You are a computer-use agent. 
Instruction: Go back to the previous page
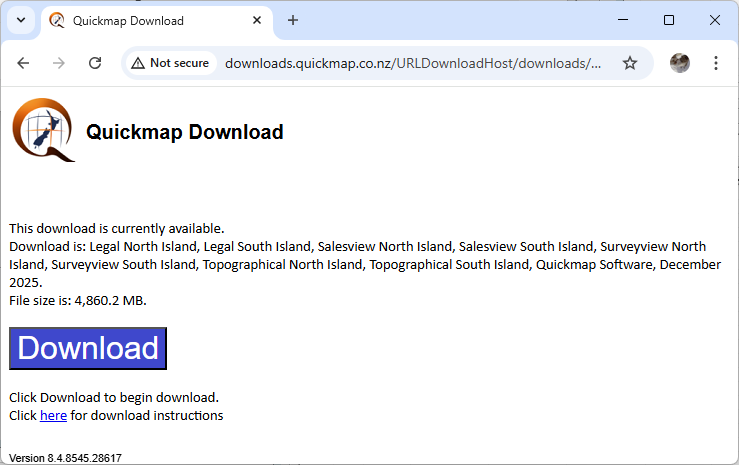pos(23,63)
